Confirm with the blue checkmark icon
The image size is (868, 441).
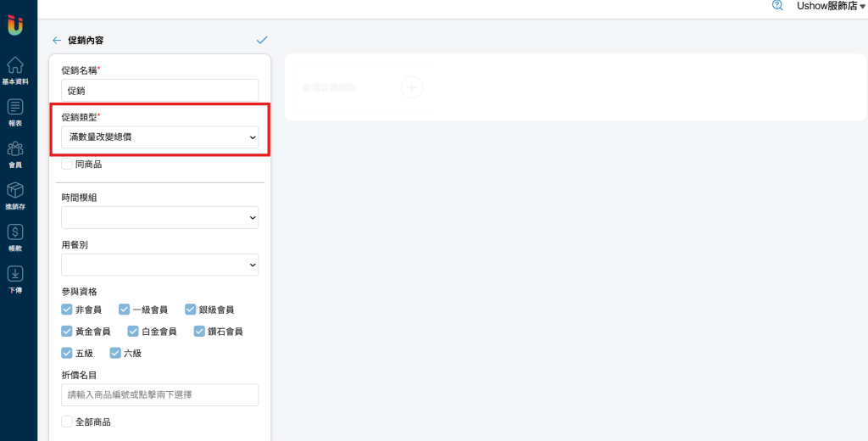point(263,40)
